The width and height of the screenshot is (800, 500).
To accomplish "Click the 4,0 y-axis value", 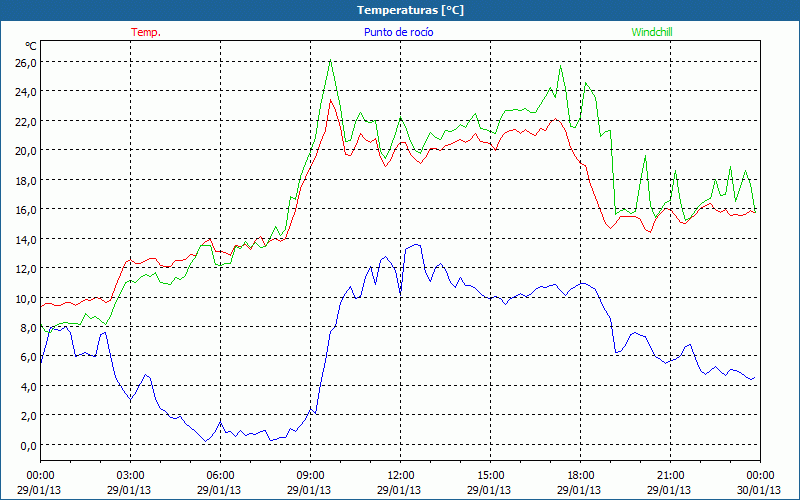I will point(29,386).
